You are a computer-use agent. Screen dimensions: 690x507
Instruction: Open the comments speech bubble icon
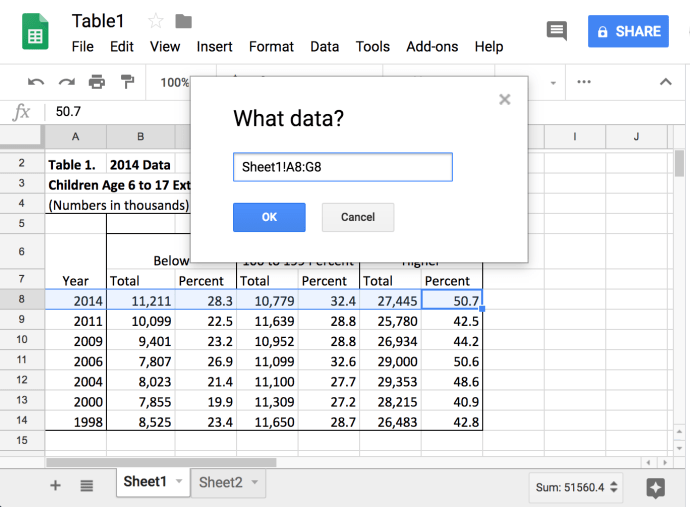[x=557, y=31]
